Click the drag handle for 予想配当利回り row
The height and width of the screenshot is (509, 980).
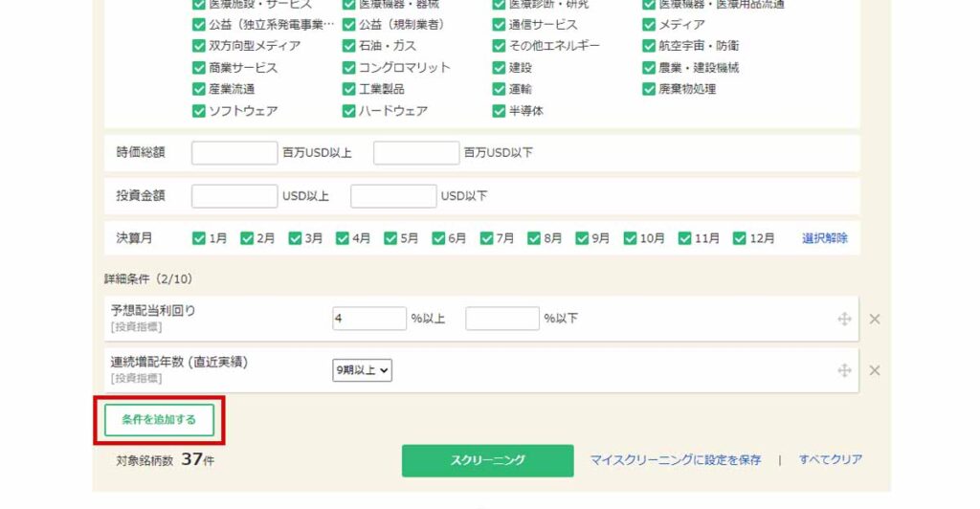[x=844, y=320]
